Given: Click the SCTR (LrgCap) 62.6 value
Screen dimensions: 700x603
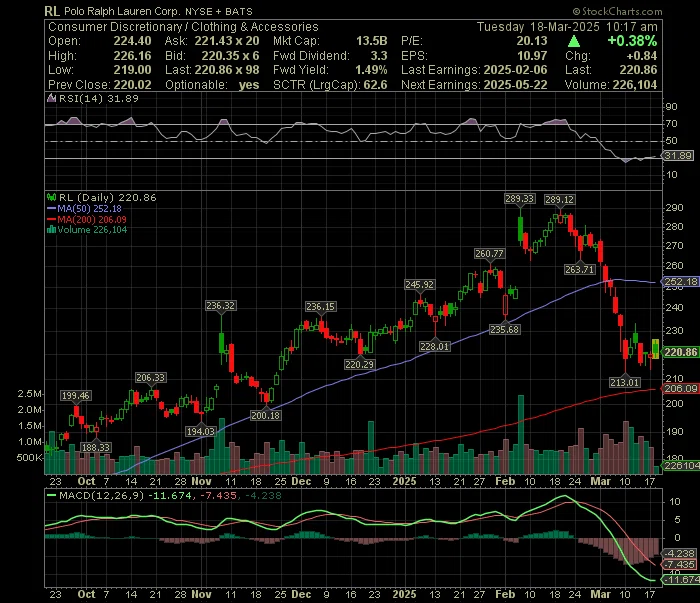Looking at the screenshot, I should [x=375, y=85].
